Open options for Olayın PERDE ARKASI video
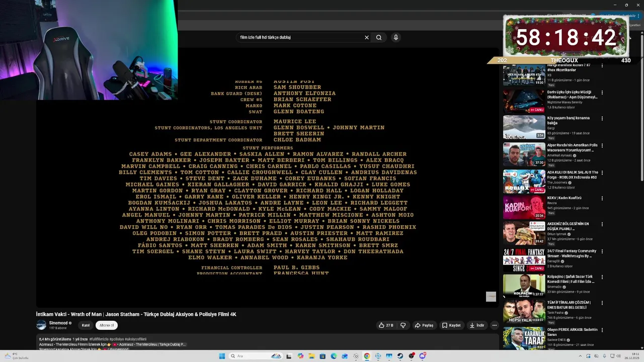The width and height of the screenshot is (644, 362). click(602, 330)
